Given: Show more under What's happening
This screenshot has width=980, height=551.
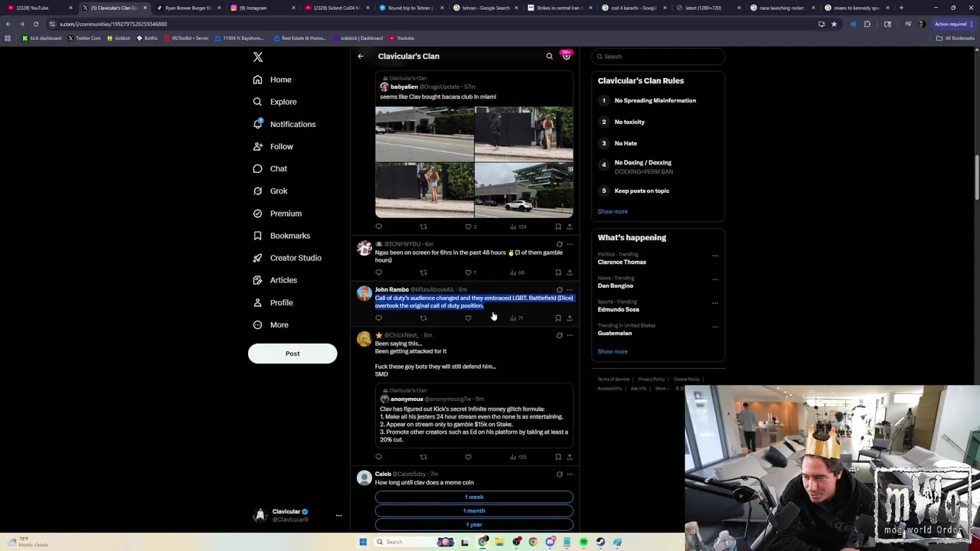Looking at the screenshot, I should pos(612,351).
